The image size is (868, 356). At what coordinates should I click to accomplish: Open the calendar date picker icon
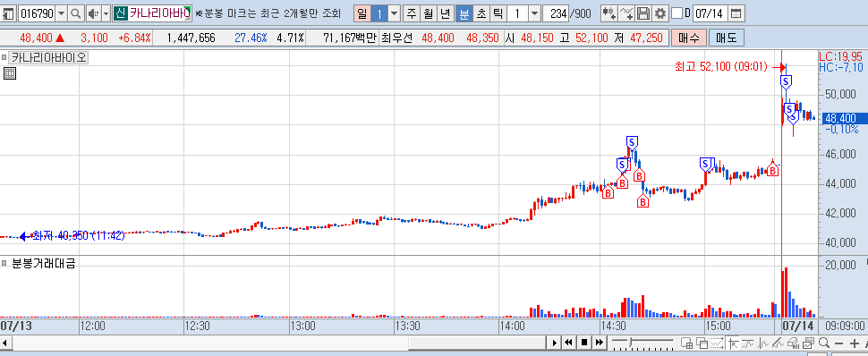736,13
